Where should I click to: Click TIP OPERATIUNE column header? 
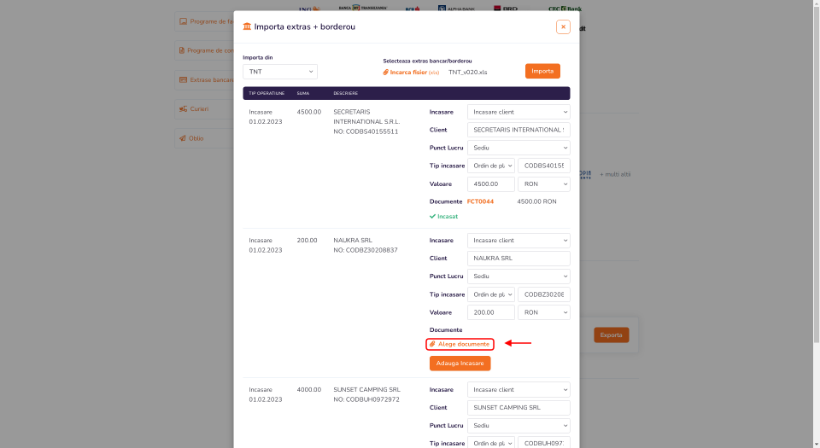266,93
